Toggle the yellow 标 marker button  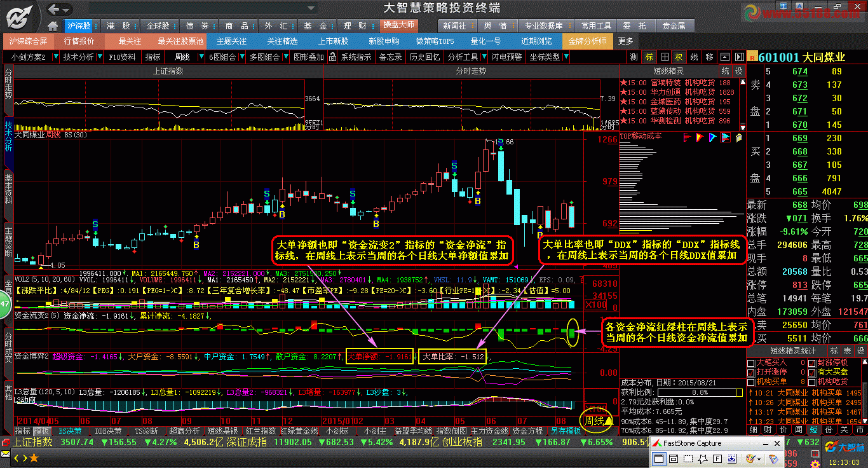[649, 57]
